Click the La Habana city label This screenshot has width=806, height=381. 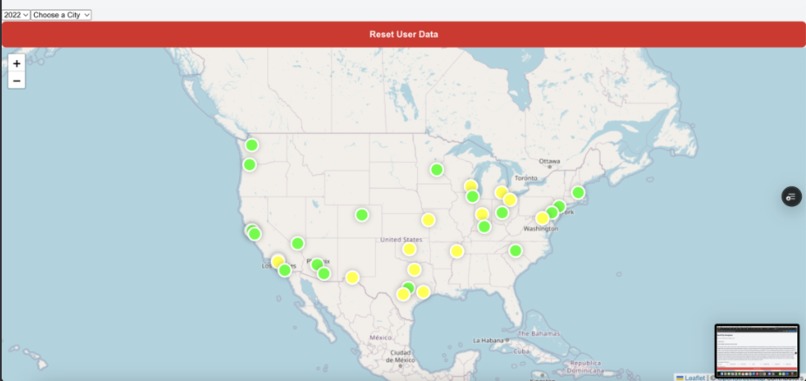pyautogui.click(x=489, y=340)
